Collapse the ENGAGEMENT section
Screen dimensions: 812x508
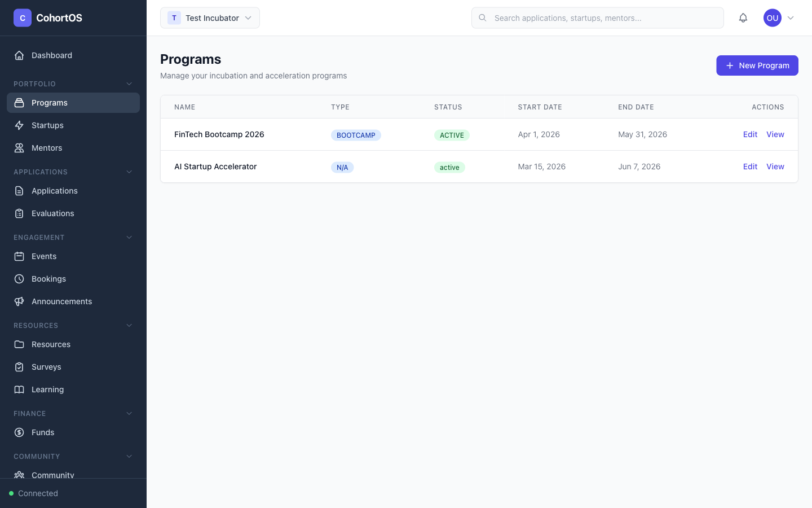(129, 237)
